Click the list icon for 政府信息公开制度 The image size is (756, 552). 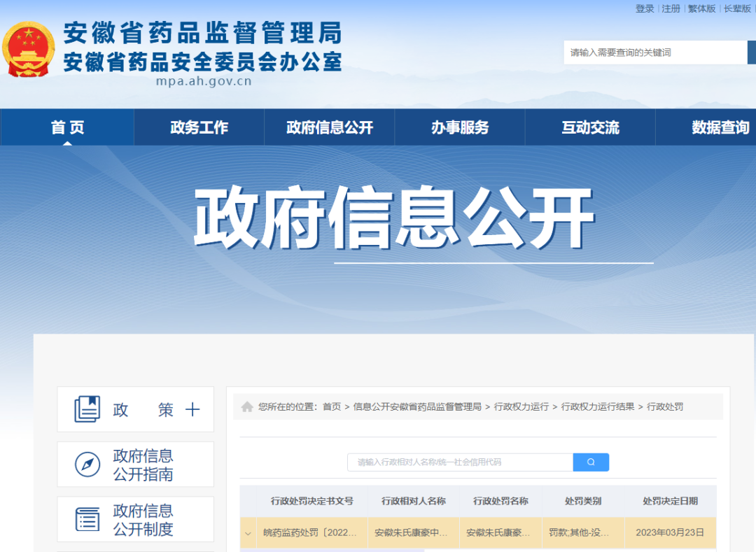pos(87,520)
